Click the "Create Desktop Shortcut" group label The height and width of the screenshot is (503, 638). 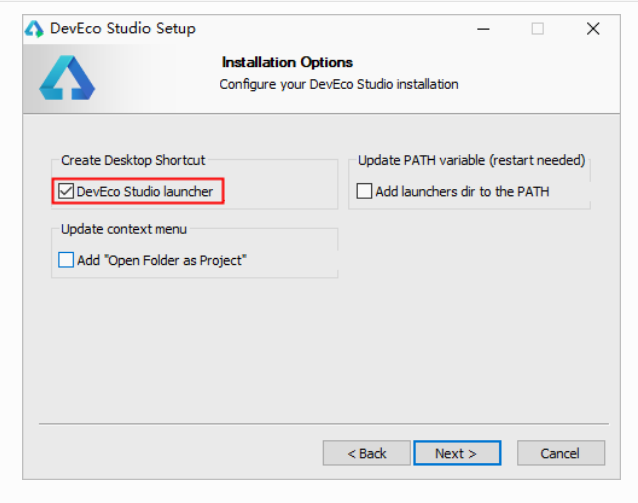pos(133,160)
